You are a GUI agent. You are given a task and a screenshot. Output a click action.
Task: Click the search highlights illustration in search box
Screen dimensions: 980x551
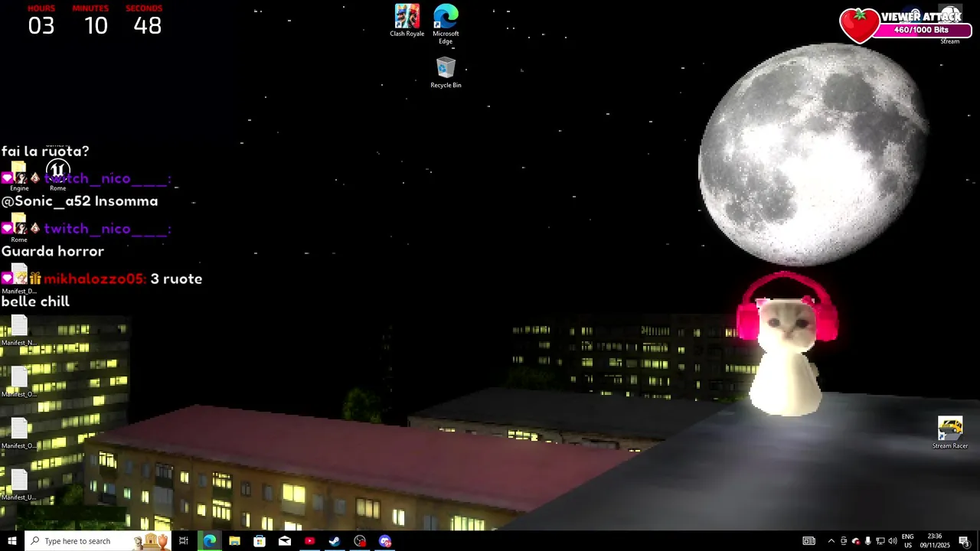pyautogui.click(x=151, y=541)
